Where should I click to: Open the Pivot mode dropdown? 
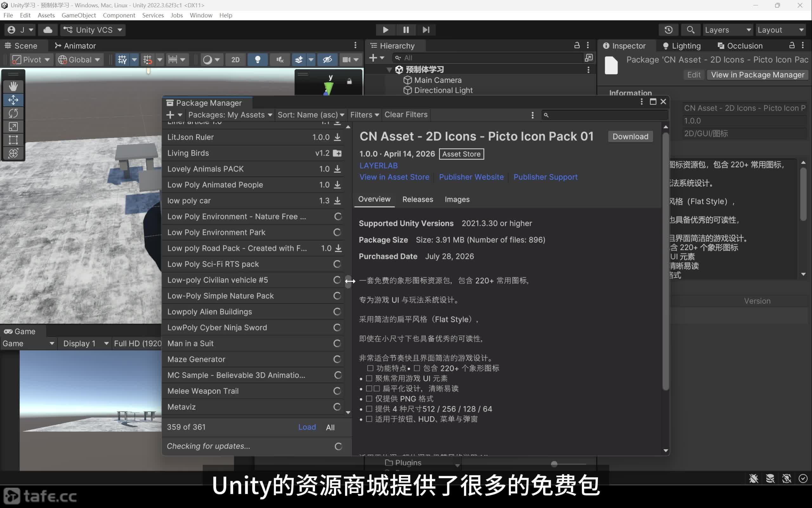click(x=31, y=60)
